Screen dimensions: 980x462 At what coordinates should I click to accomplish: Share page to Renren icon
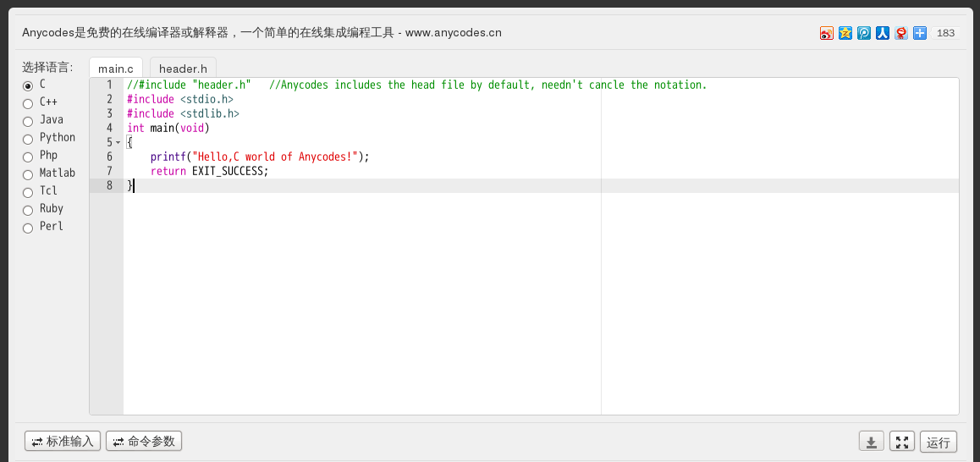pyautogui.click(x=882, y=33)
